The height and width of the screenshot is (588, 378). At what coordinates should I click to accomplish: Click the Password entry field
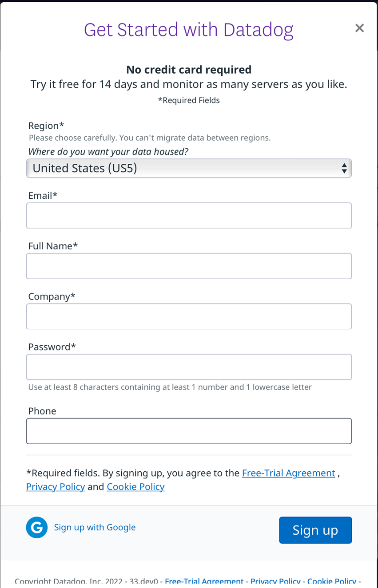(x=189, y=367)
